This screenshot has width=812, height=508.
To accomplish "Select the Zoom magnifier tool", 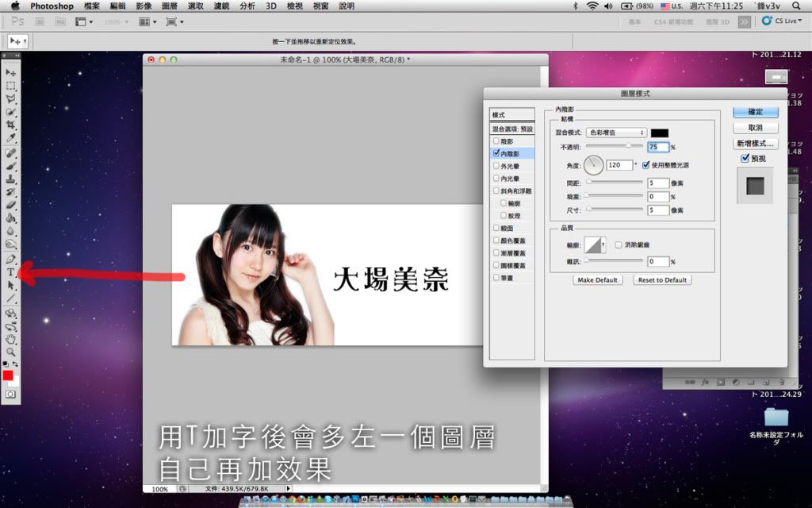I will click(11, 351).
